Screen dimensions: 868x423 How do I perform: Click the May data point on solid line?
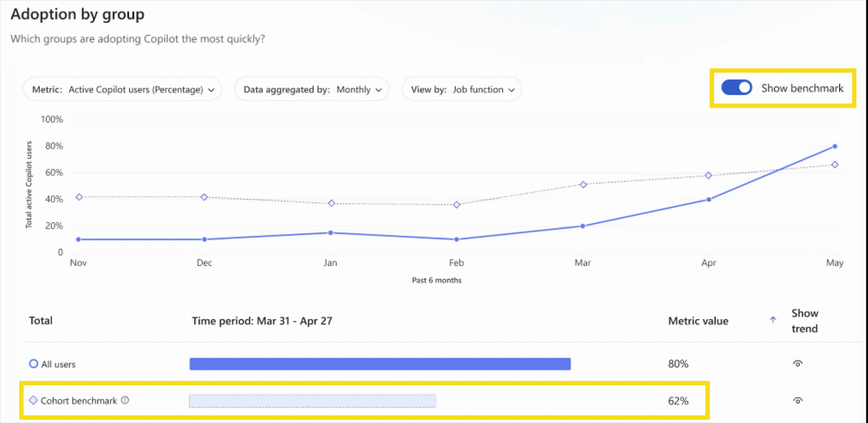coord(835,146)
